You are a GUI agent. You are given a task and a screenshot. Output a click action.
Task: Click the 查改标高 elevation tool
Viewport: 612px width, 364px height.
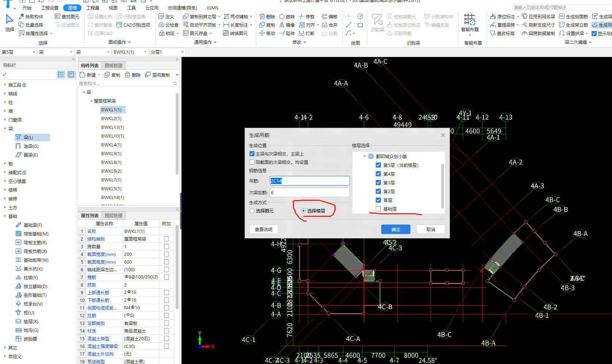[x=502, y=33]
